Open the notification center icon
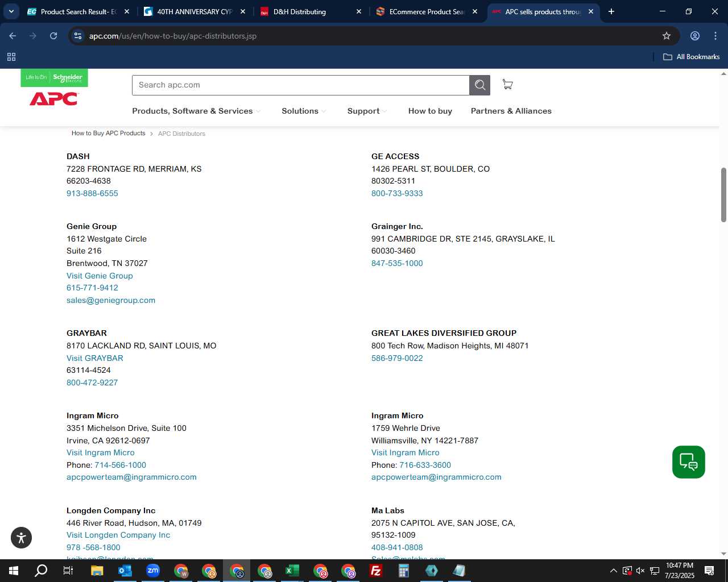Screen dimensions: 728x582 709,571
